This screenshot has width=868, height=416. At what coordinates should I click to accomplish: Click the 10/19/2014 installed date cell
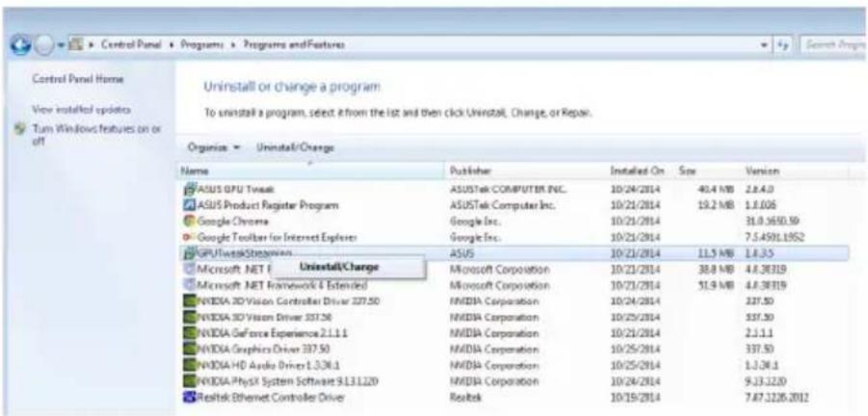click(635, 397)
